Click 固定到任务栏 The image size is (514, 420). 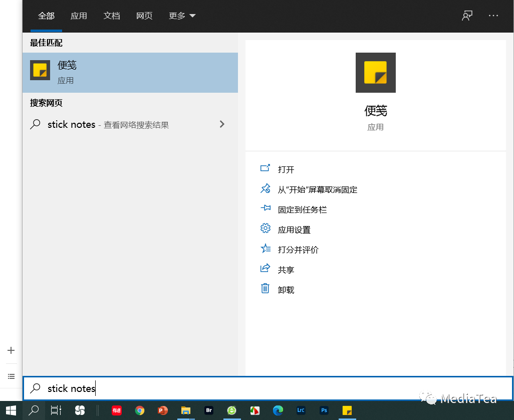pos(302,210)
